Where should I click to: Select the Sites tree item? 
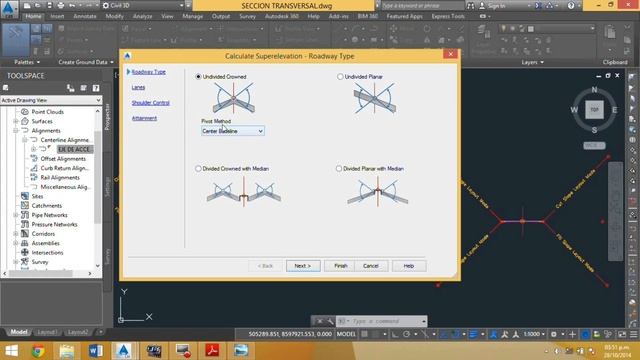click(37, 196)
